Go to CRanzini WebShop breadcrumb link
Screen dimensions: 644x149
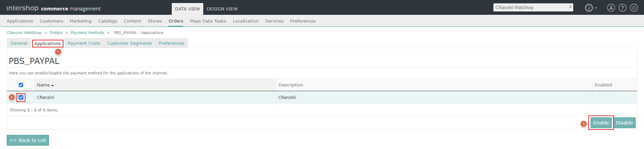24,33
